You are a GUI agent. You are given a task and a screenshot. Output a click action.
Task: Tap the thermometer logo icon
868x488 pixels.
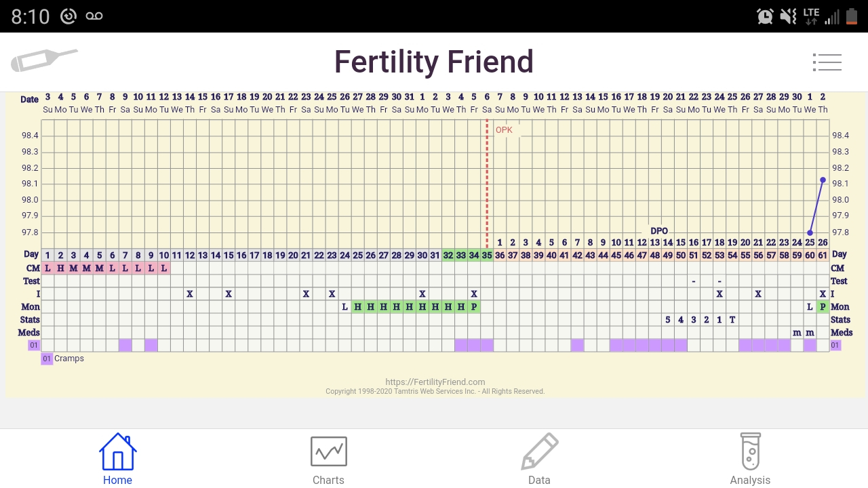[44, 60]
